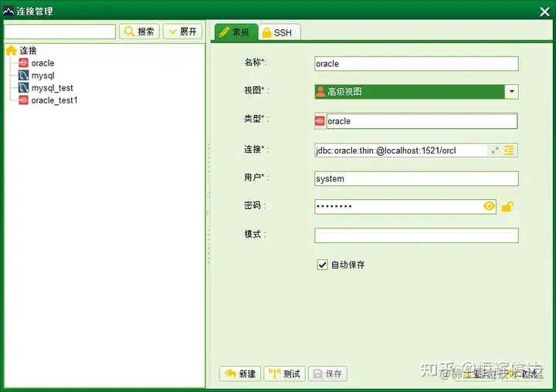Click the empty 模式 schema field
This screenshot has height=392, width=556.
pos(416,235)
